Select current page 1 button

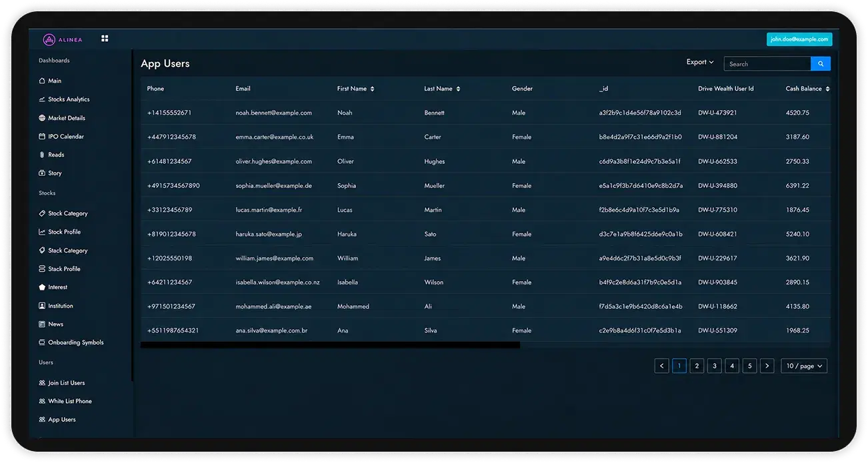click(x=679, y=366)
